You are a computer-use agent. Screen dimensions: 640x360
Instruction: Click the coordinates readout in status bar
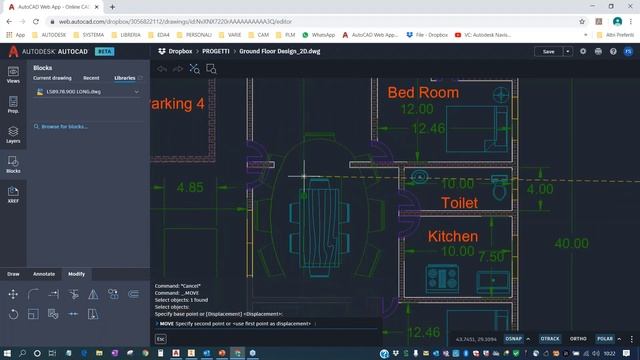476,339
